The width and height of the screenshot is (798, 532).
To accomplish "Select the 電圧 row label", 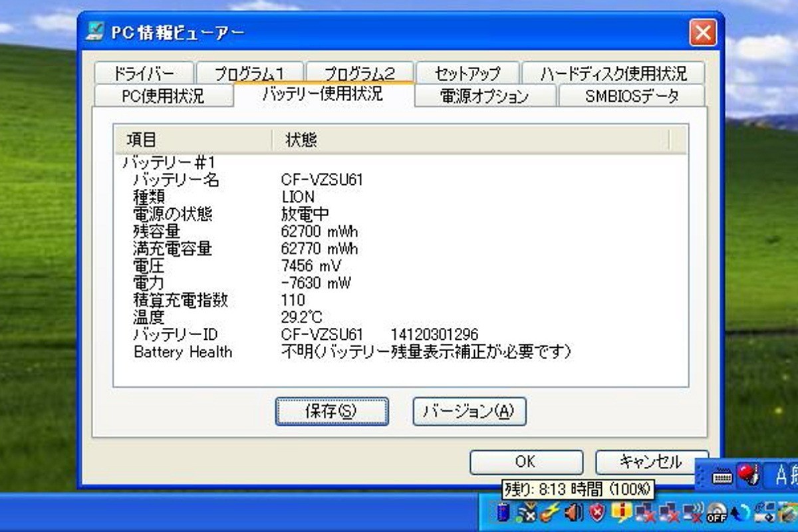I will [x=149, y=266].
